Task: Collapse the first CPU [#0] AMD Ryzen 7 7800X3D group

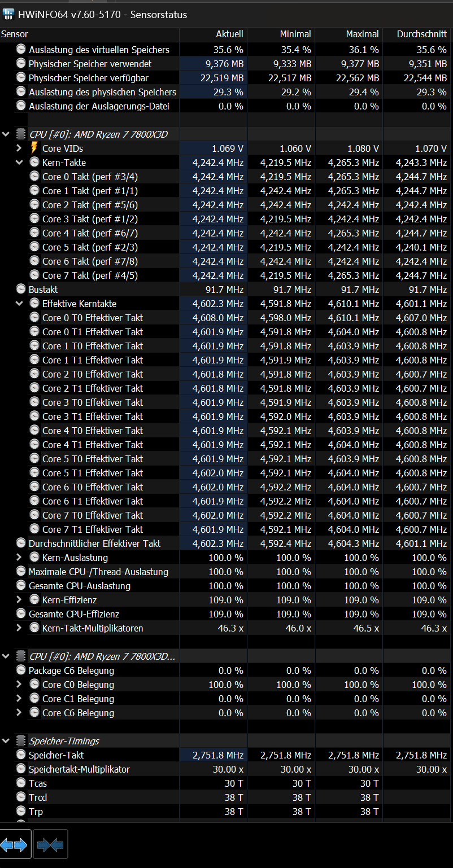Action: (6, 134)
